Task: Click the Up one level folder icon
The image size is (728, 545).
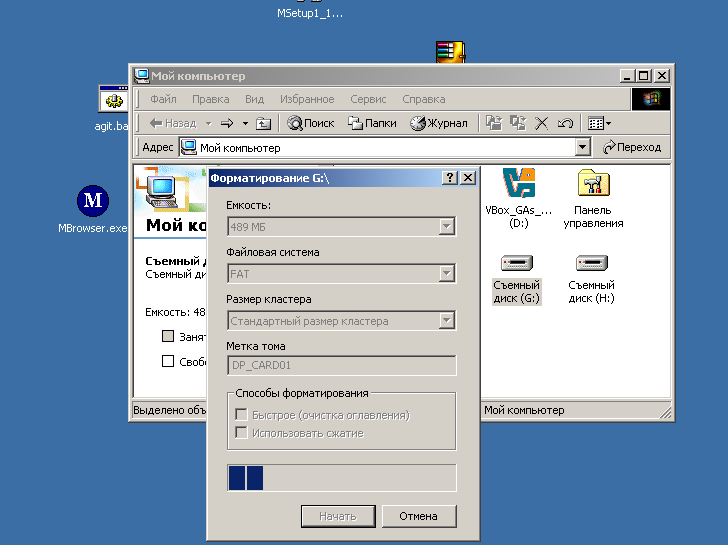Action: tap(263, 123)
